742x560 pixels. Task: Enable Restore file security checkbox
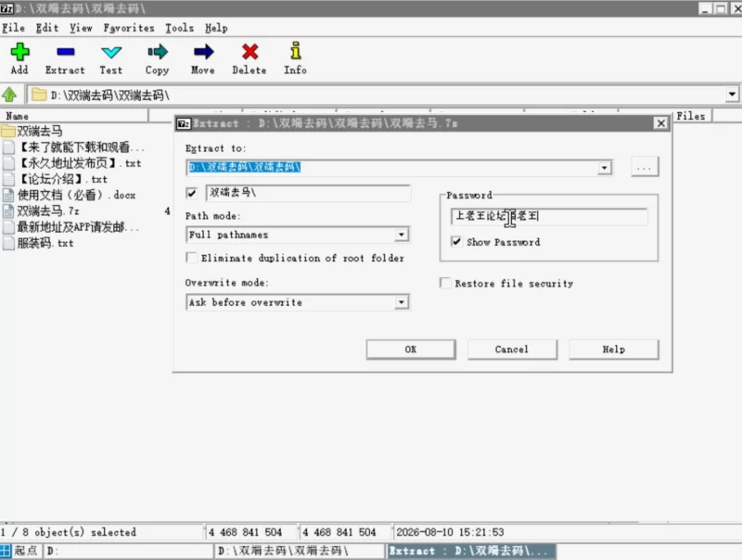point(445,283)
